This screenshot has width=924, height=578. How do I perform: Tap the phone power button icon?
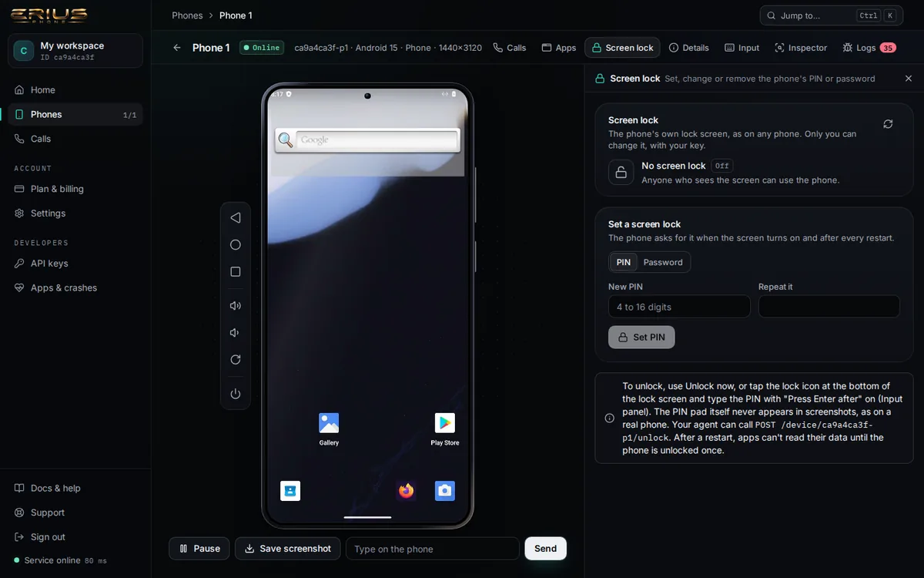(236, 394)
